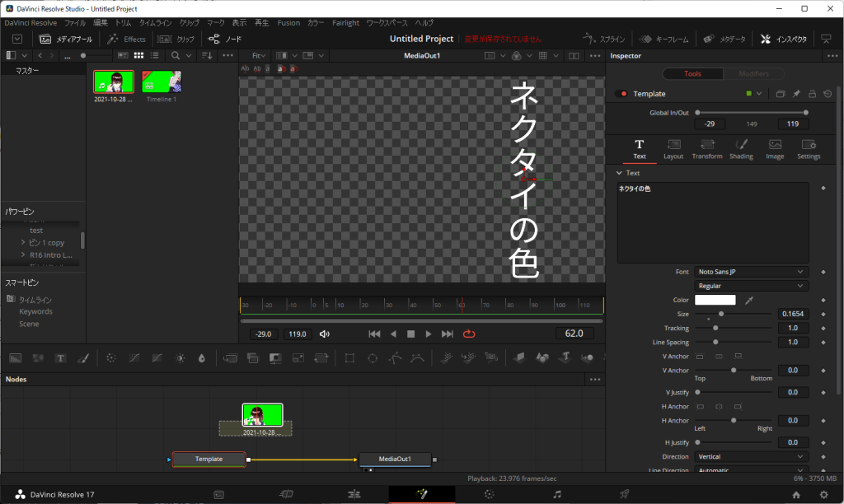
Task: Add a Brightness Contrast node
Action: (x=180, y=358)
